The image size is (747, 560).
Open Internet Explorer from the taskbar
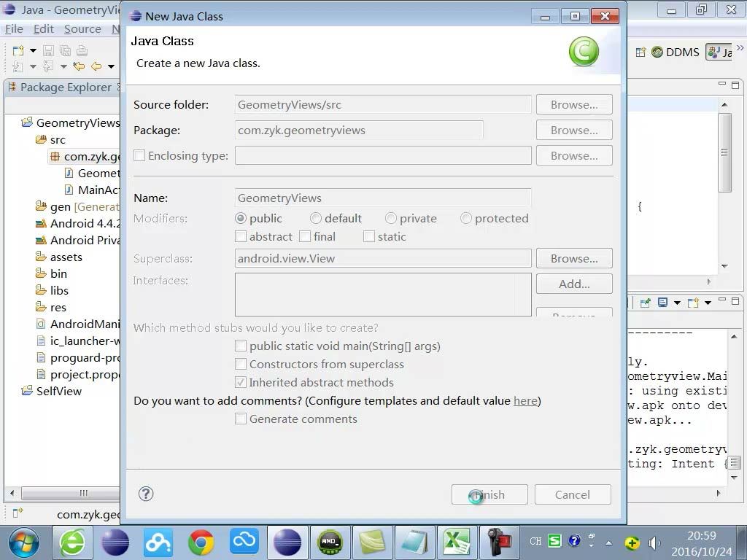coord(72,542)
